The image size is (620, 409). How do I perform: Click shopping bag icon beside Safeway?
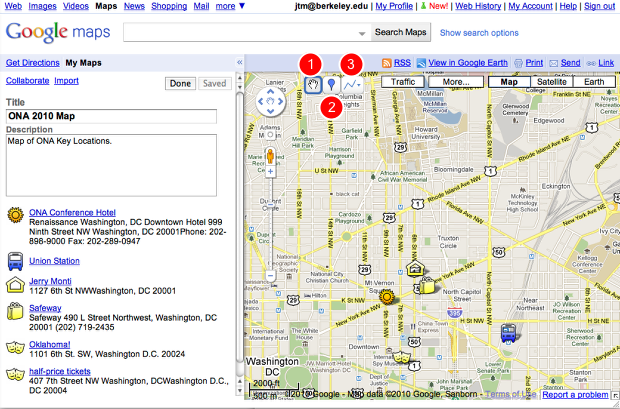(15, 311)
